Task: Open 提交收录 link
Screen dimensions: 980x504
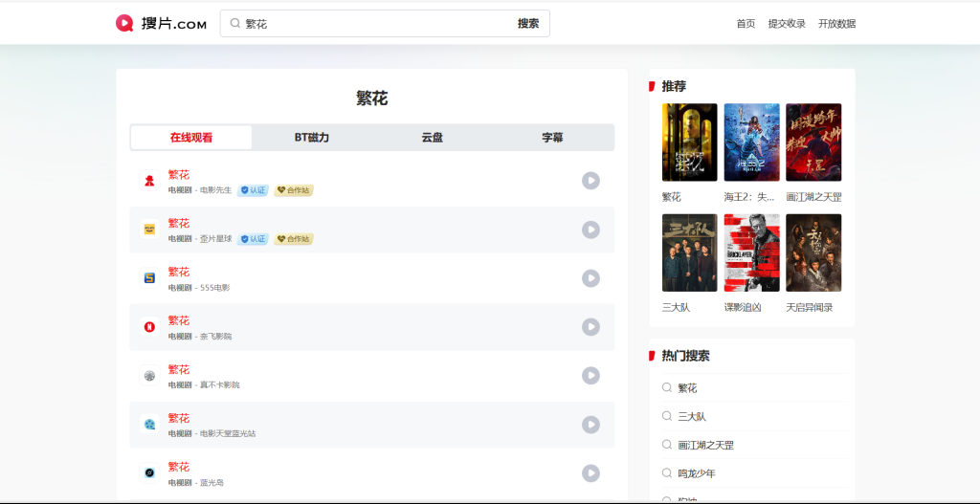Action: click(787, 24)
